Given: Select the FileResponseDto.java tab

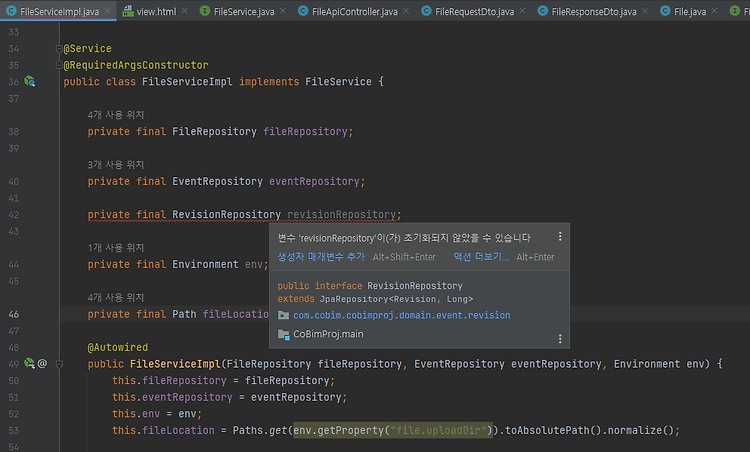Looking at the screenshot, I should [594, 11].
